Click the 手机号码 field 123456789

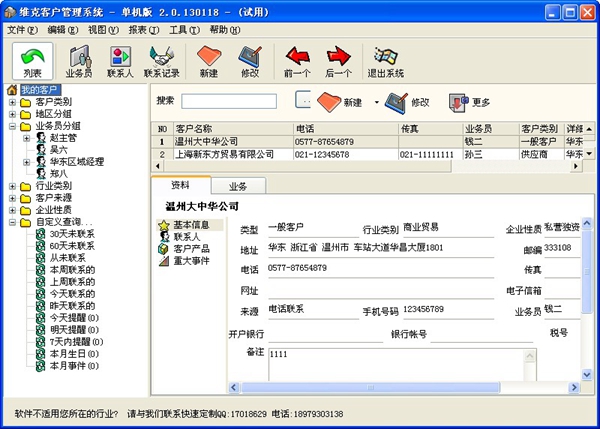[x=448, y=309]
